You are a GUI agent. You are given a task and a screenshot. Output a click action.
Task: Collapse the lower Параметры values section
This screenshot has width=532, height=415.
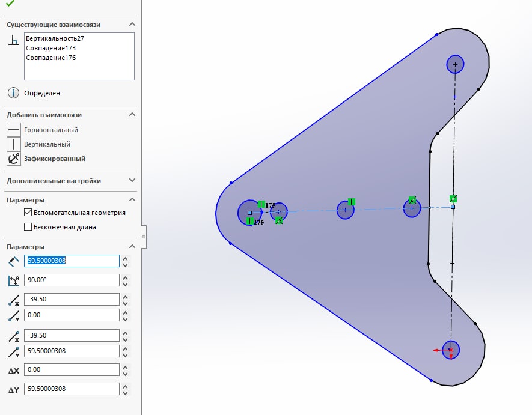pos(132,246)
